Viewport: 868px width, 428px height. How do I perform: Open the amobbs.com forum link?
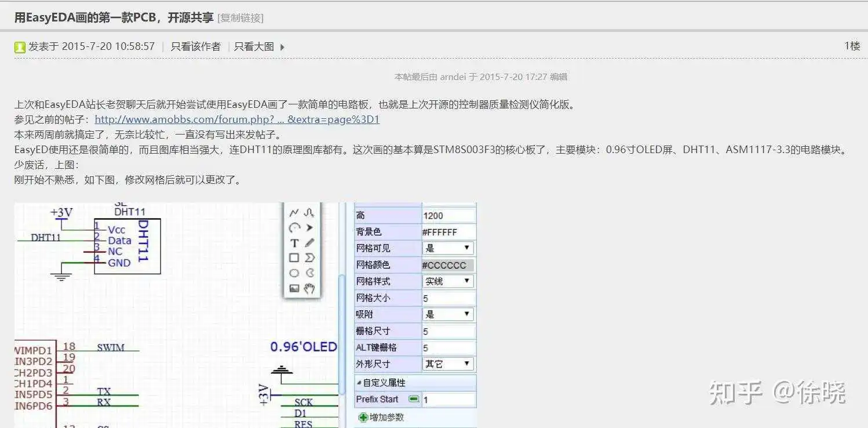pyautogui.click(x=237, y=119)
